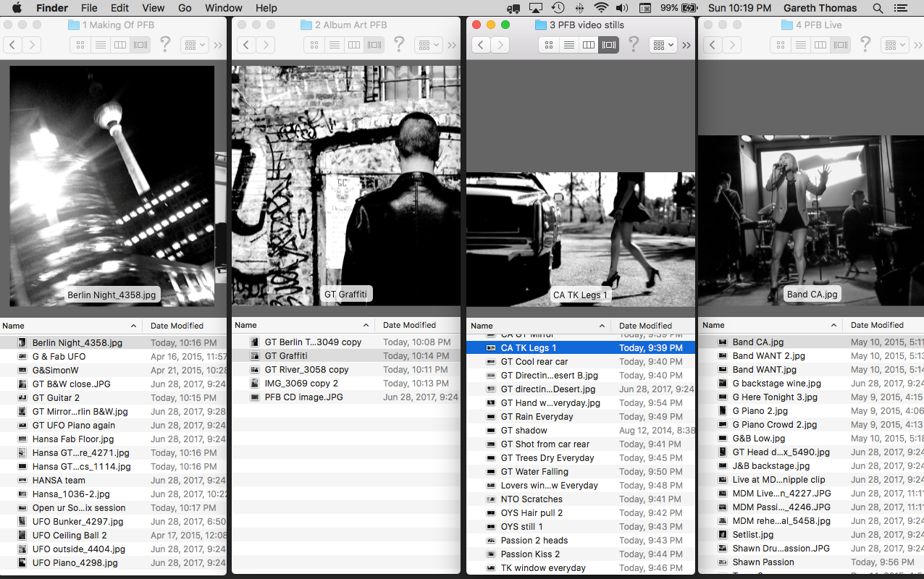The width and height of the screenshot is (924, 579).
Task: Sort 1 Making Of PFB by Name column
Action: [71, 326]
